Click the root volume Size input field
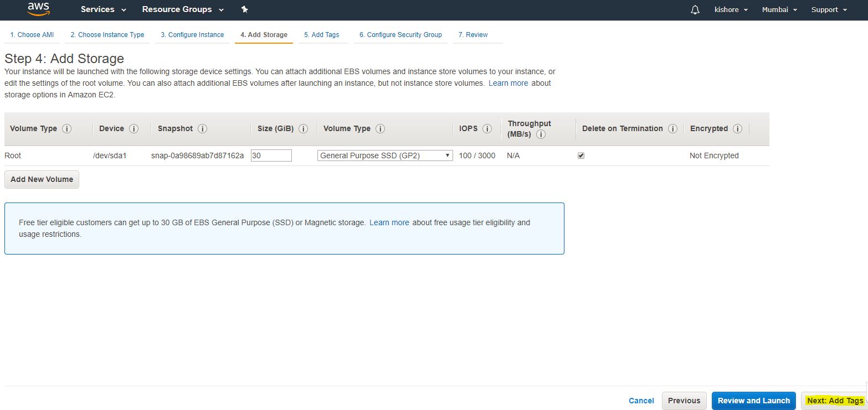The height and width of the screenshot is (410, 868). tap(271, 155)
